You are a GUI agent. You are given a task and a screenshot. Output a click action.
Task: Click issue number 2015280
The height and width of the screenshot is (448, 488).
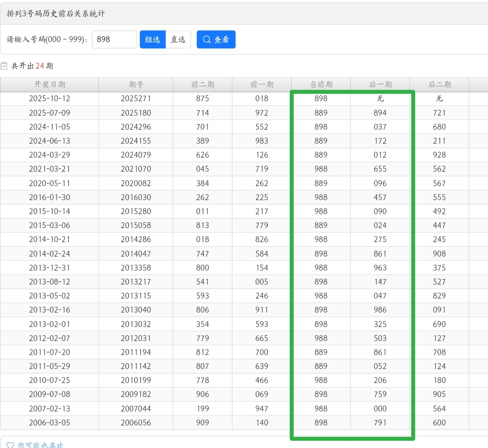tap(136, 211)
